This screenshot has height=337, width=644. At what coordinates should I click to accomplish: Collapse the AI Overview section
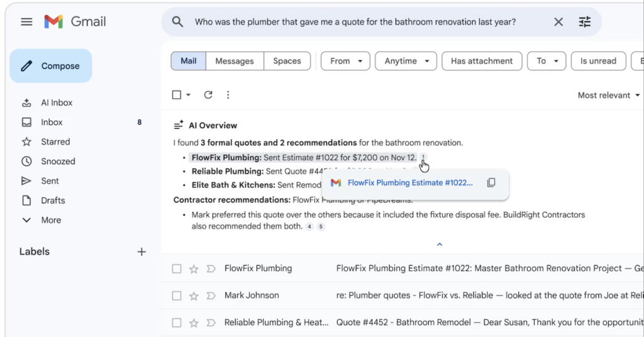point(440,245)
